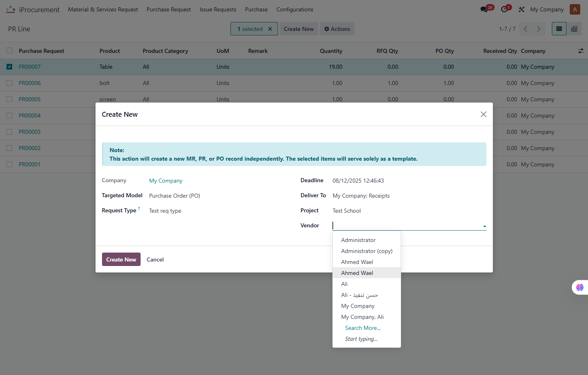Check the PR00001 row checkbox

[9, 164]
